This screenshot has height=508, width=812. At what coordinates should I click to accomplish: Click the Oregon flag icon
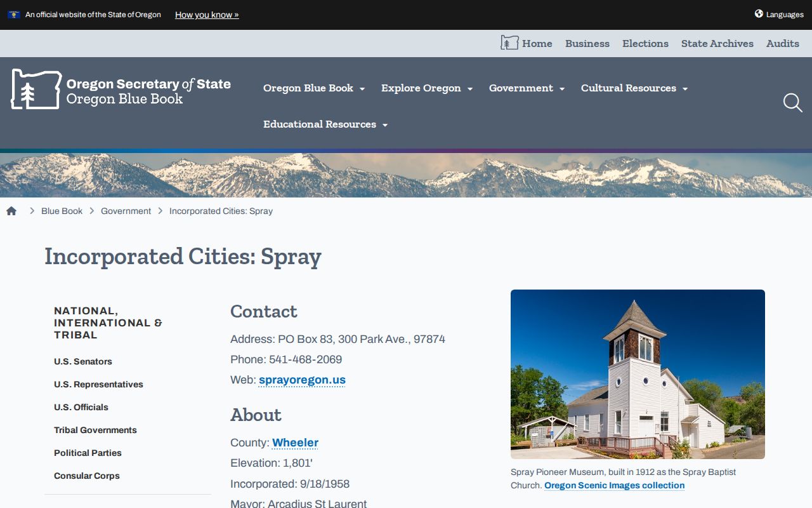[x=13, y=15]
